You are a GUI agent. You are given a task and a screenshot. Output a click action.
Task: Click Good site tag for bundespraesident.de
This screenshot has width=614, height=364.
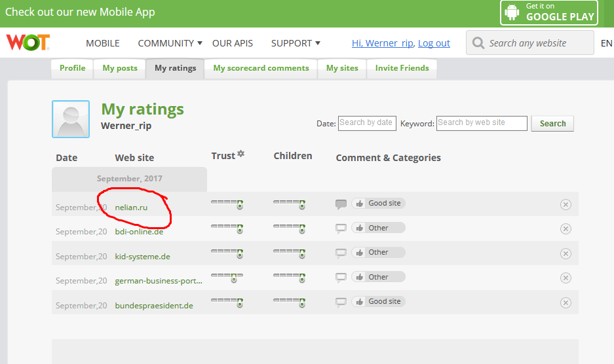[378, 301]
